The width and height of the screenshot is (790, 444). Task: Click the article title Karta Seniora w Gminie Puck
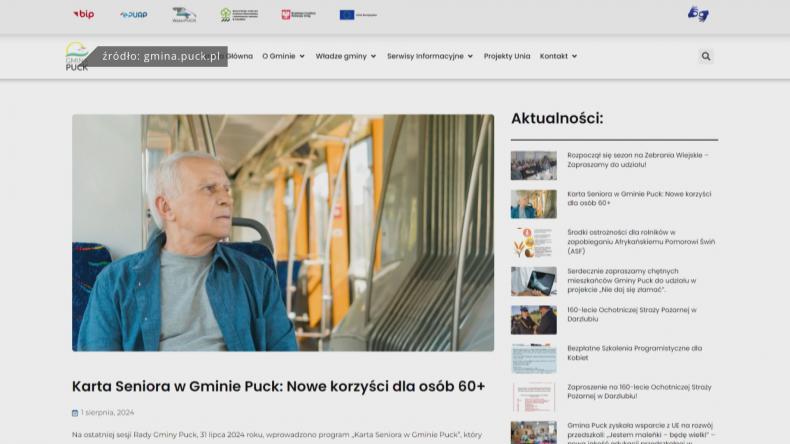278,387
